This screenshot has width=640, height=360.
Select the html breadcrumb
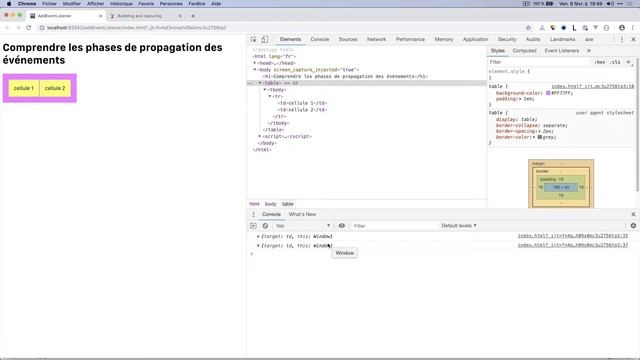tap(254, 204)
